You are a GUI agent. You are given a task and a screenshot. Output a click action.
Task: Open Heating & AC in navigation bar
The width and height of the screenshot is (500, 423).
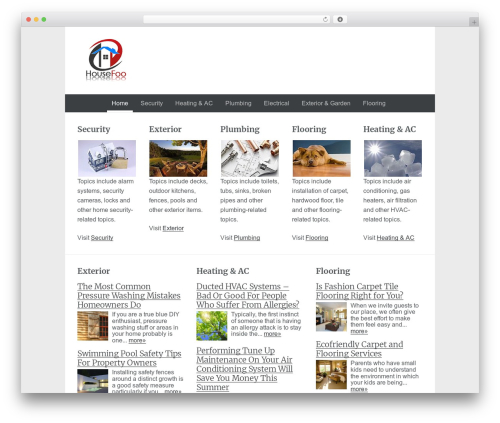[x=194, y=103]
